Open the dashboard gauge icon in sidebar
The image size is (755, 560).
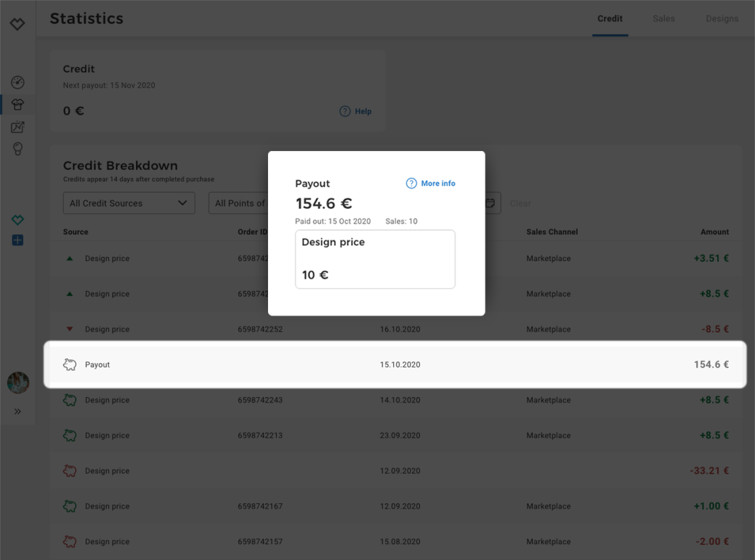coord(18,82)
